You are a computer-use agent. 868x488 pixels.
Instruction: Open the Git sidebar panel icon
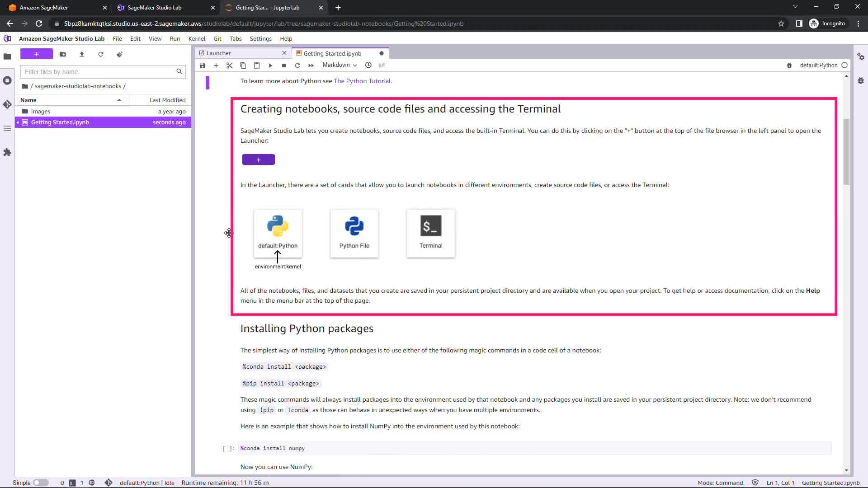click(7, 104)
